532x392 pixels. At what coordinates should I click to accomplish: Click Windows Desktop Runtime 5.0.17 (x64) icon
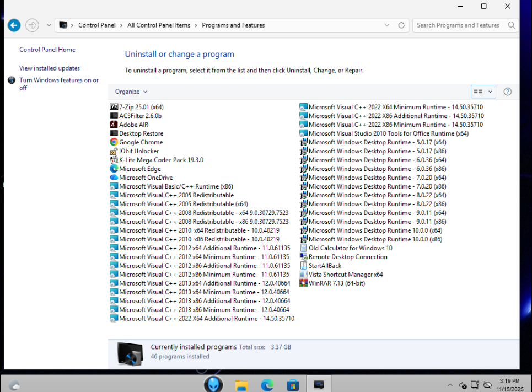click(x=303, y=142)
